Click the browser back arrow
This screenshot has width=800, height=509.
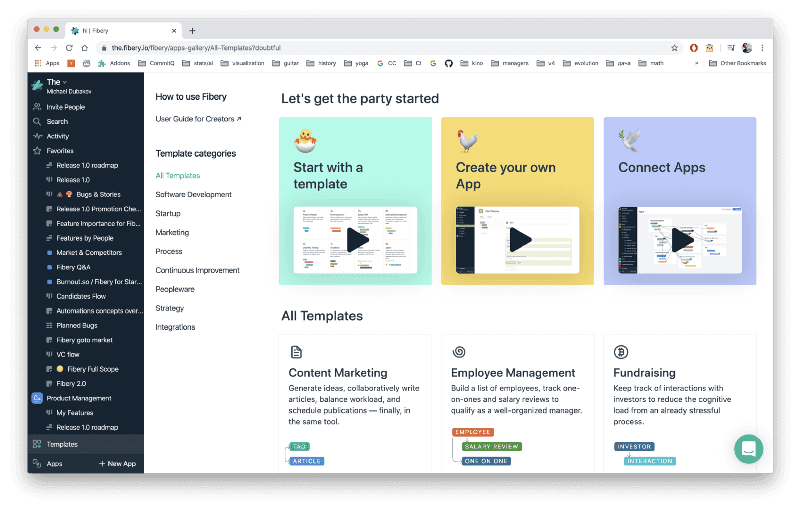pos(38,48)
